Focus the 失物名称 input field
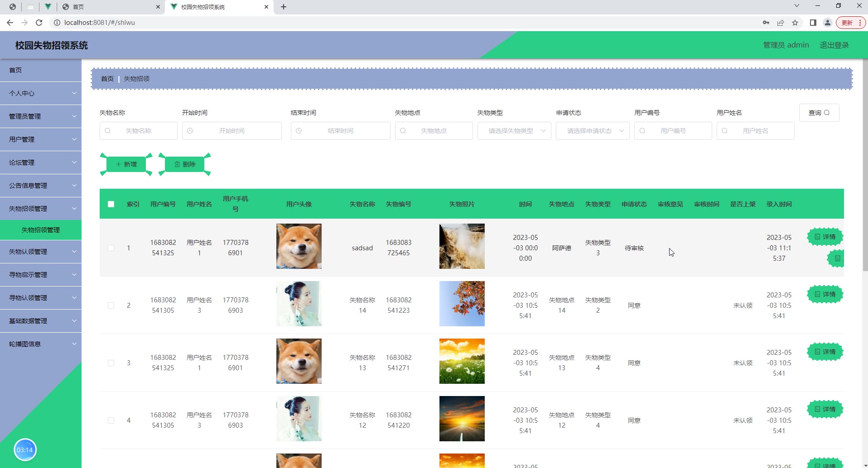 (x=139, y=131)
